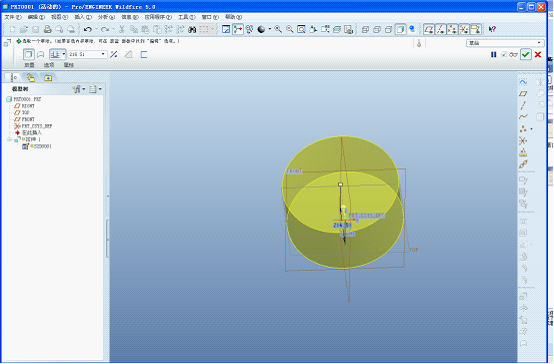Image resolution: width=554 pixels, height=364 pixels.
Task: Flip the extrude depth direction
Action: pos(114,54)
